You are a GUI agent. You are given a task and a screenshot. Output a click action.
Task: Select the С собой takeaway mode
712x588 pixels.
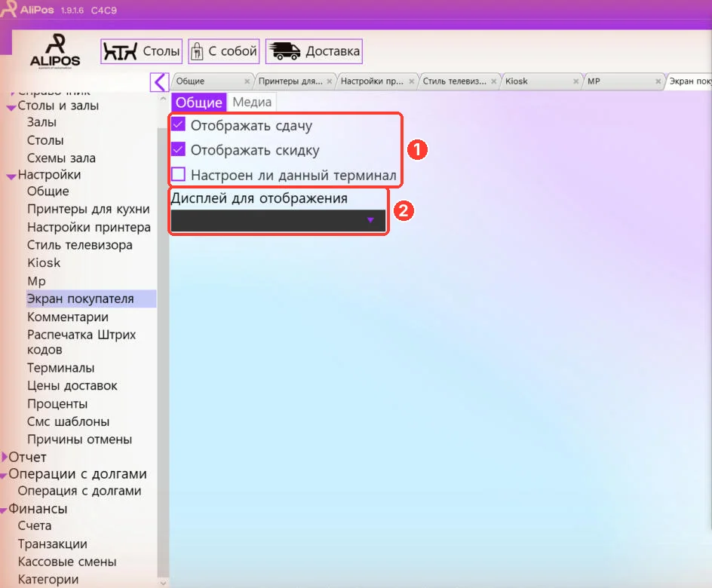pyautogui.click(x=224, y=51)
